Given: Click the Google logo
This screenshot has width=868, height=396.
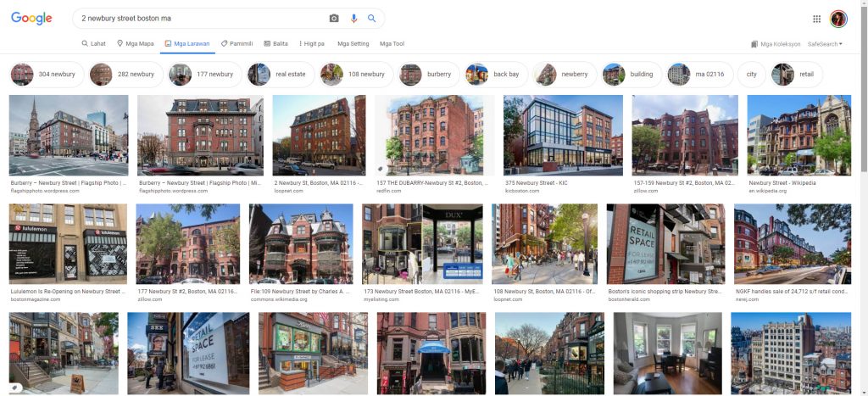Looking at the screenshot, I should point(31,19).
